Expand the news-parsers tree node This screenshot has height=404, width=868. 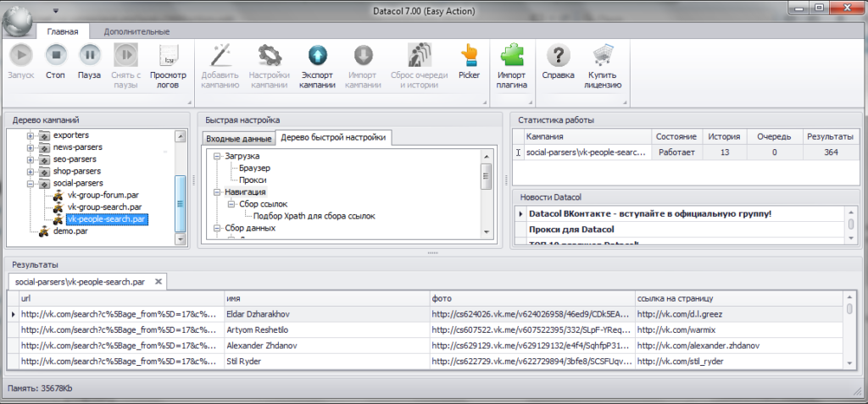click(x=31, y=147)
